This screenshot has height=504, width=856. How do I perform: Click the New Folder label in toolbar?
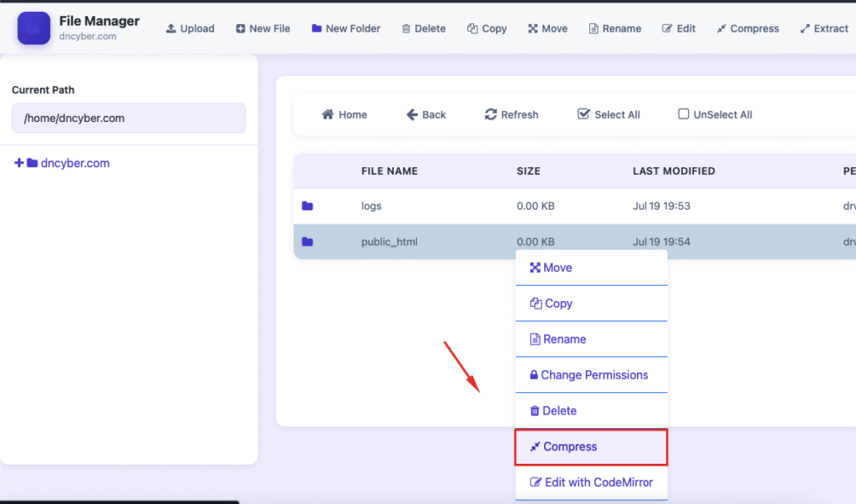click(353, 28)
